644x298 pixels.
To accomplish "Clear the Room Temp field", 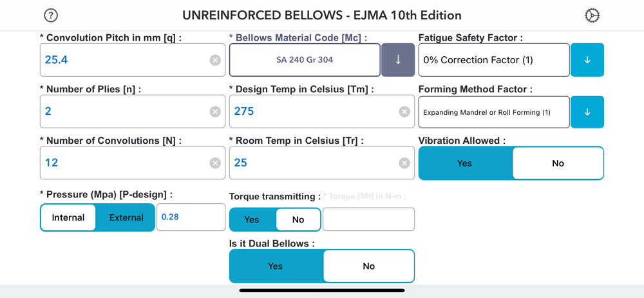I will (x=404, y=163).
